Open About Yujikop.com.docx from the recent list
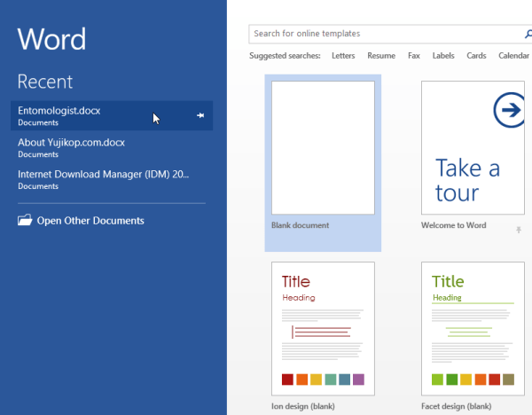Image resolution: width=532 pixels, height=415 pixels. click(x=112, y=147)
